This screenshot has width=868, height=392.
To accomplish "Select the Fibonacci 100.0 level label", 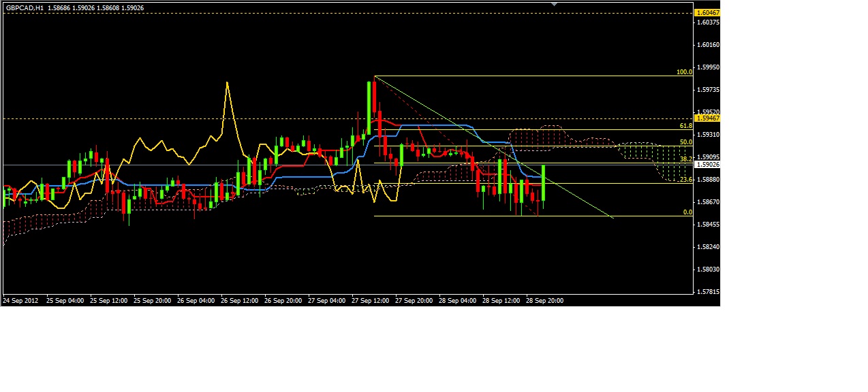I will (x=684, y=71).
